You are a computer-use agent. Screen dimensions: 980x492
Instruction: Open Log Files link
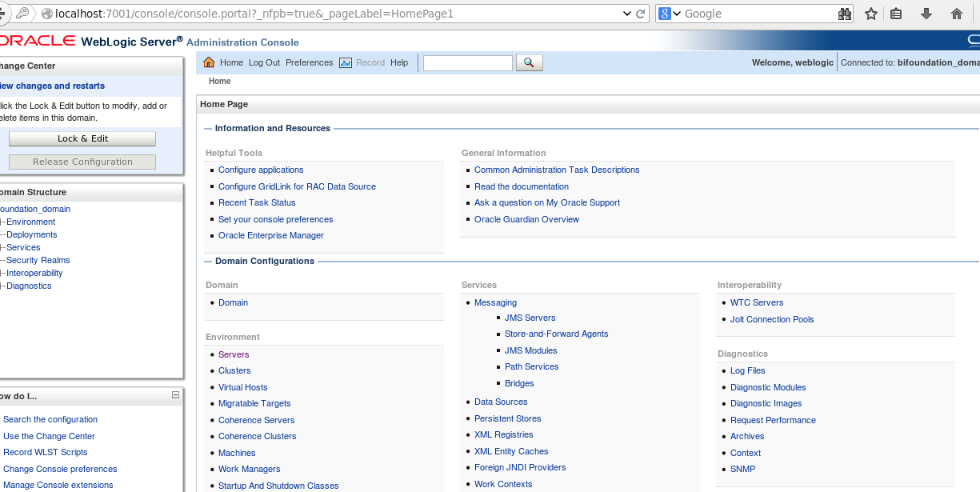tap(747, 370)
